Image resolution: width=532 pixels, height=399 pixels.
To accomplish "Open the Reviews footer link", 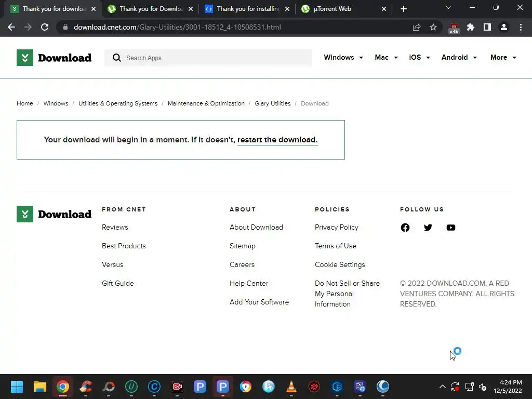I will pos(115,228).
